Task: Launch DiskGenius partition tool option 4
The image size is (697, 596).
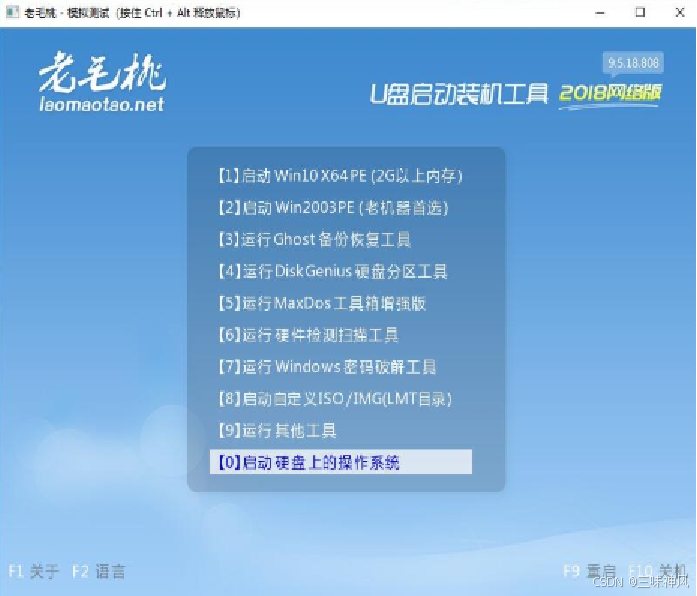Action: [x=332, y=271]
